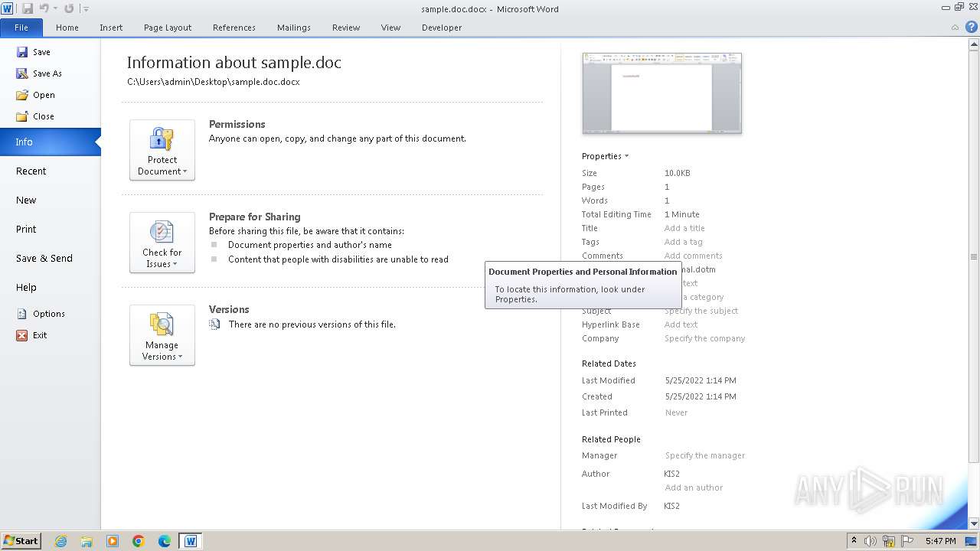Click 'Add an author' field
The image size is (980, 551).
(x=694, y=487)
